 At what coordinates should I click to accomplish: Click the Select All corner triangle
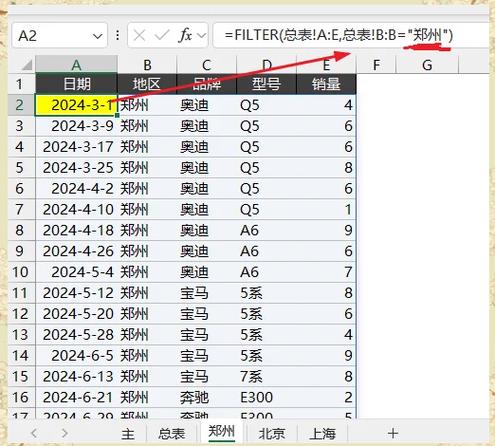coord(27,64)
